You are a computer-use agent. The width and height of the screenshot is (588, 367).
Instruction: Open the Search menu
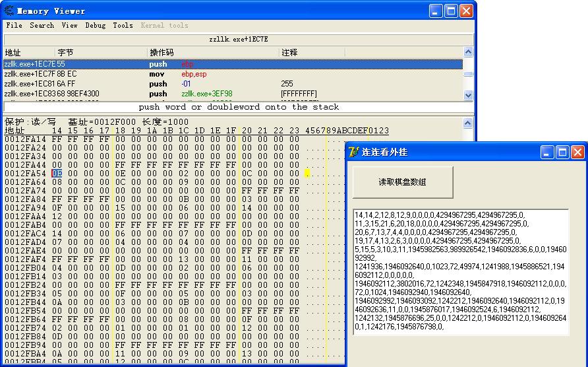tap(42, 25)
